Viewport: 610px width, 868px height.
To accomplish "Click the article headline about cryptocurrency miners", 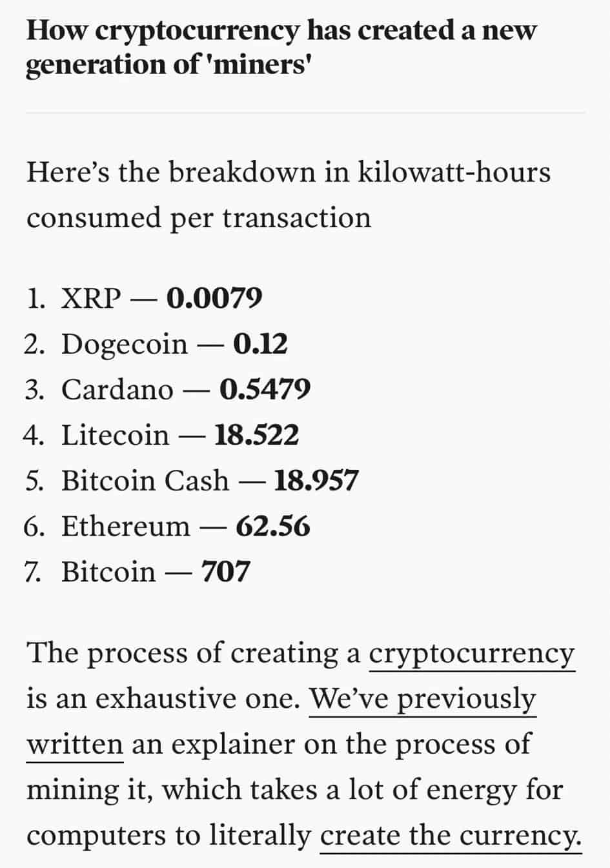I will tap(281, 47).
